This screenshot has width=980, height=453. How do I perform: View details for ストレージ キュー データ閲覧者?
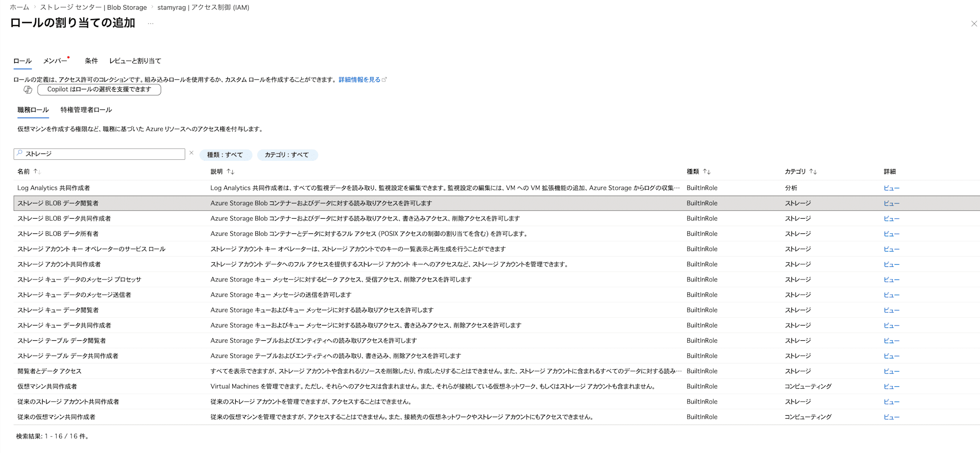[x=892, y=310]
